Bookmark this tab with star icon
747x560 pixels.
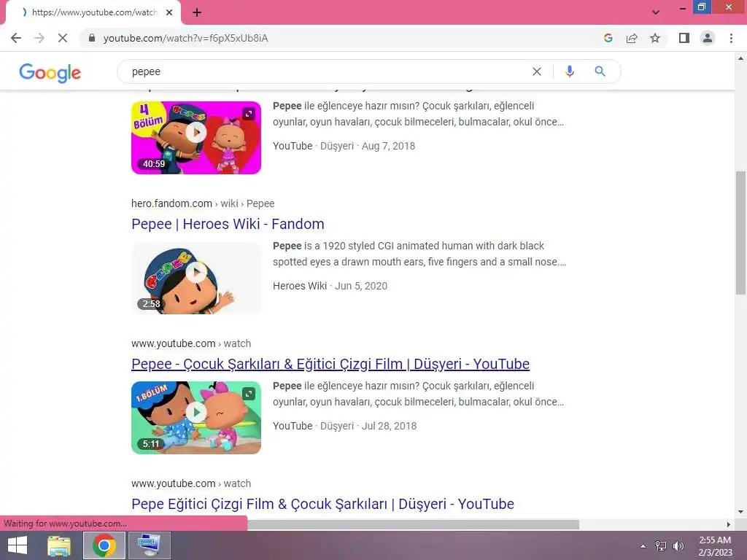click(x=655, y=38)
